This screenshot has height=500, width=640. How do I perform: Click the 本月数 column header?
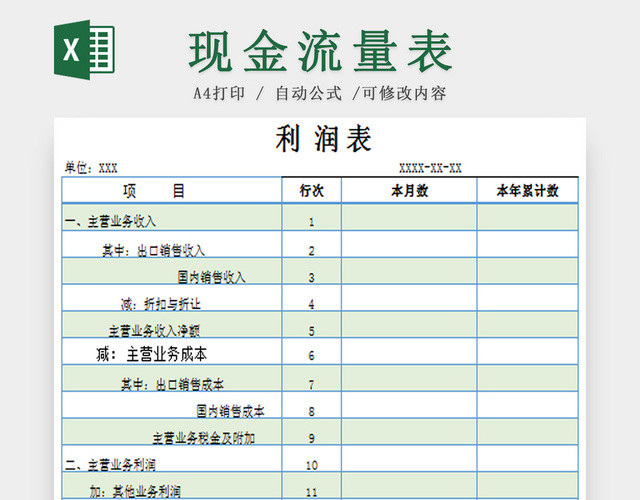(x=409, y=191)
